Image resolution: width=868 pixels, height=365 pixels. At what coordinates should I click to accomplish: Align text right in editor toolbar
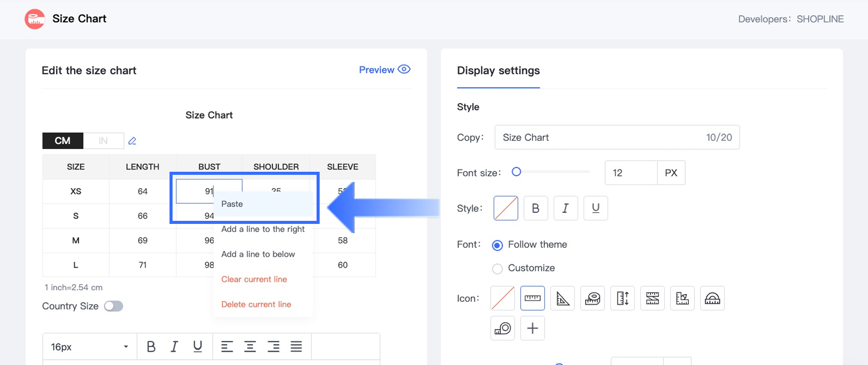[273, 347]
